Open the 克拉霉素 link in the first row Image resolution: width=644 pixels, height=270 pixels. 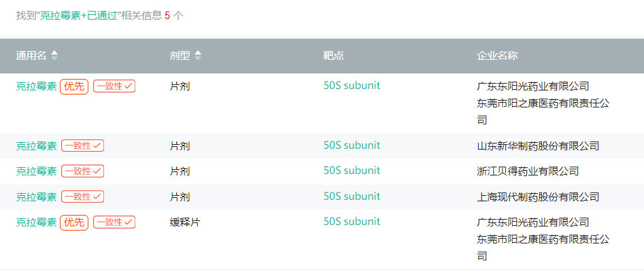coord(36,86)
